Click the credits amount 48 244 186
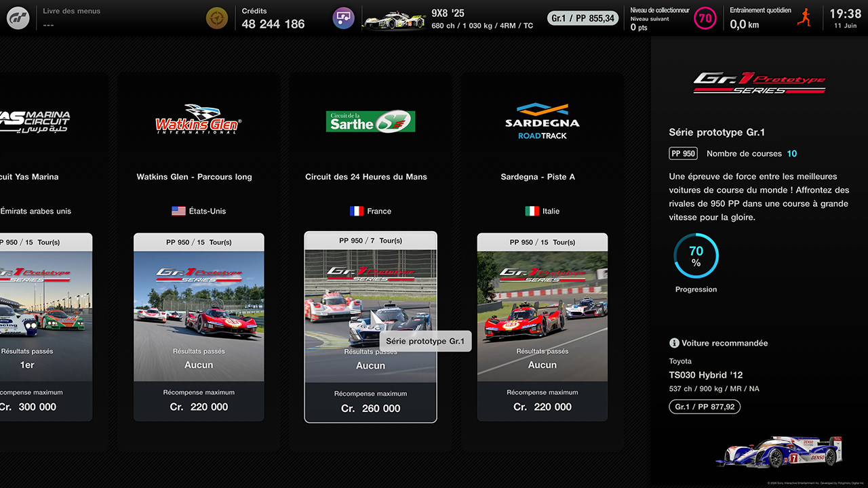The width and height of the screenshot is (868, 488). coord(273,24)
